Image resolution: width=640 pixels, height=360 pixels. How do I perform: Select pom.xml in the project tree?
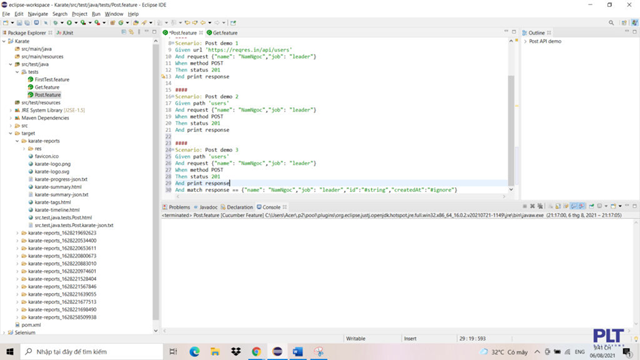(31, 325)
